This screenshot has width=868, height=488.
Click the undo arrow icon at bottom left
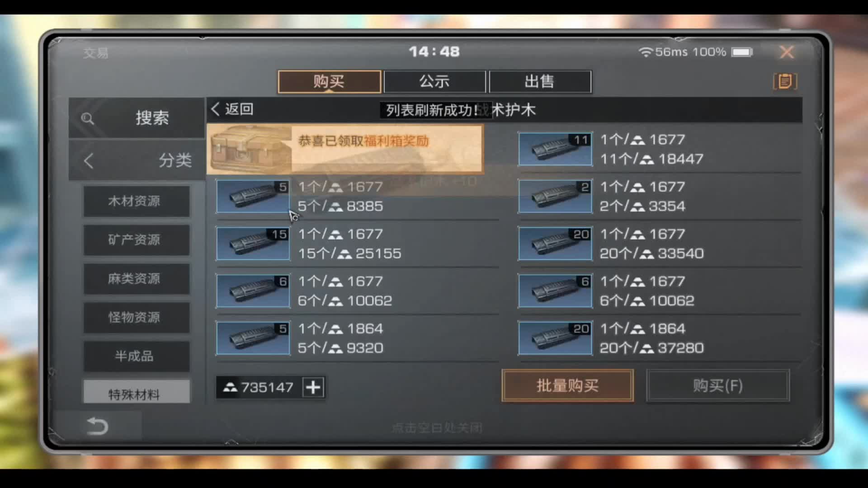[97, 426]
